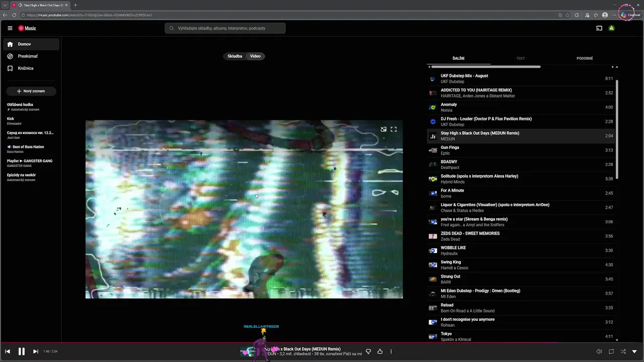This screenshot has width=644, height=362.
Task: Reload the page in the browser
Action: (x=14, y=15)
